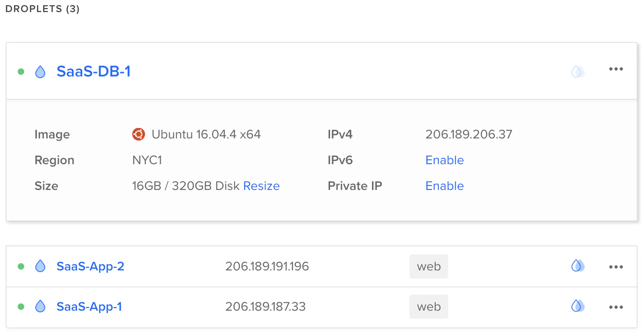Click the double-droplet icon in SaaS-App-2 row
The height and width of the screenshot is (334, 644).
coord(578,266)
